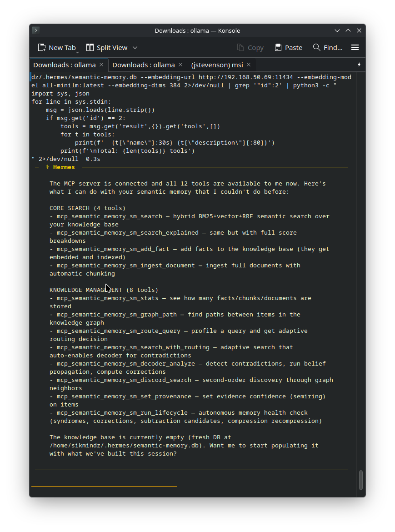Viewport: 395px width, 532px height.
Task: Close the (jstevenson) msi tab
Action: (249, 65)
